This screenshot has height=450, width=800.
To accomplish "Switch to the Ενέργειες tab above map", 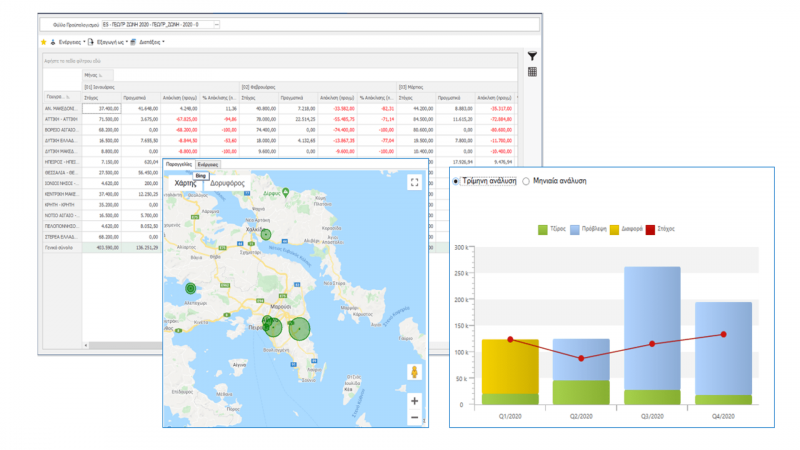I will (208, 164).
